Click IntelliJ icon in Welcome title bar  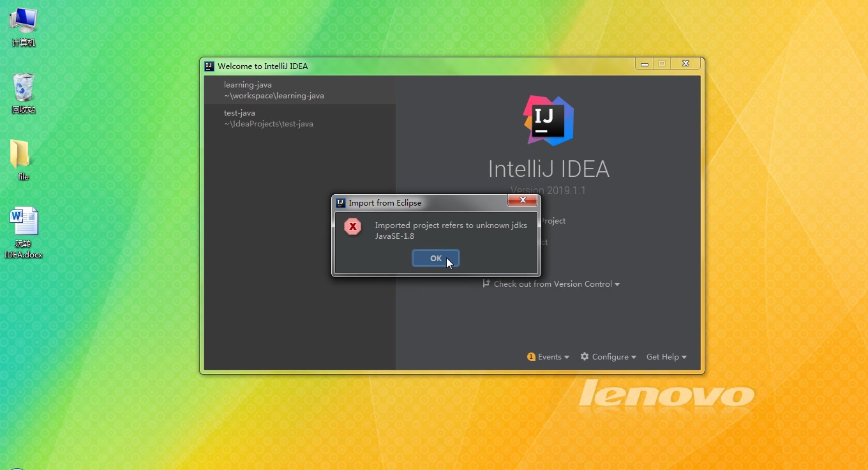pos(209,66)
